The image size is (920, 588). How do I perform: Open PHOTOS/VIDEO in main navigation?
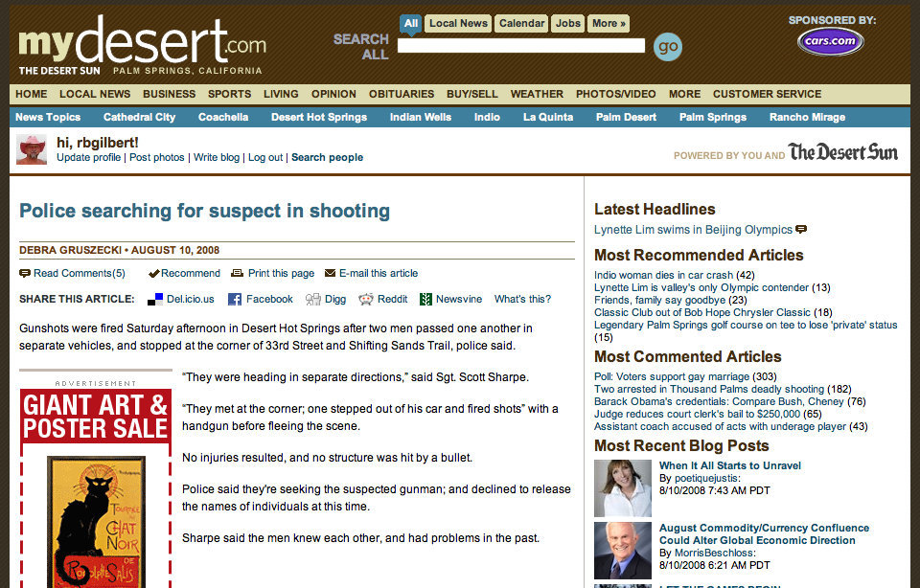(616, 94)
